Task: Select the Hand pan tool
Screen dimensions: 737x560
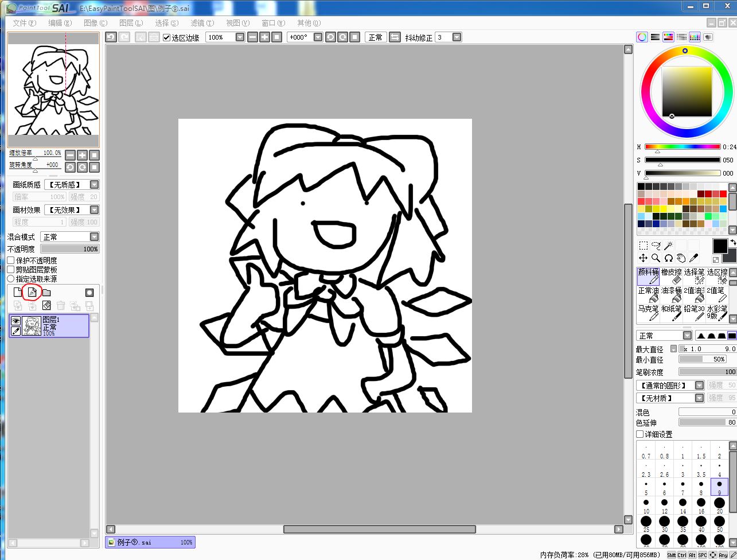Action: point(681,258)
